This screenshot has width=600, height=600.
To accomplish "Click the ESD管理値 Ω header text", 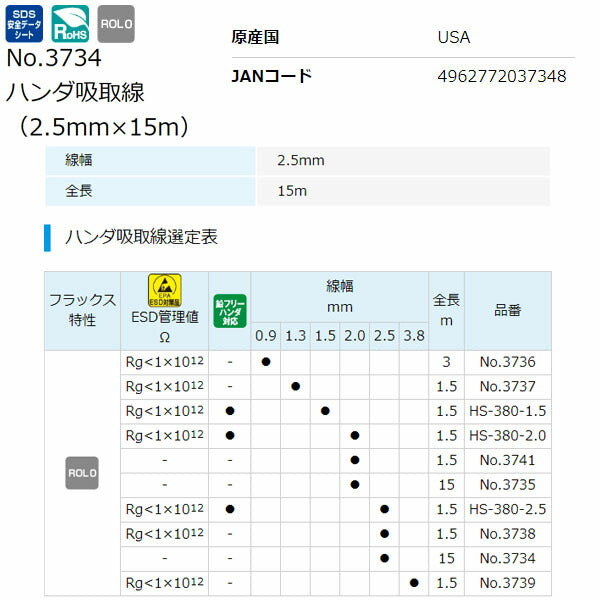I will pos(165,327).
